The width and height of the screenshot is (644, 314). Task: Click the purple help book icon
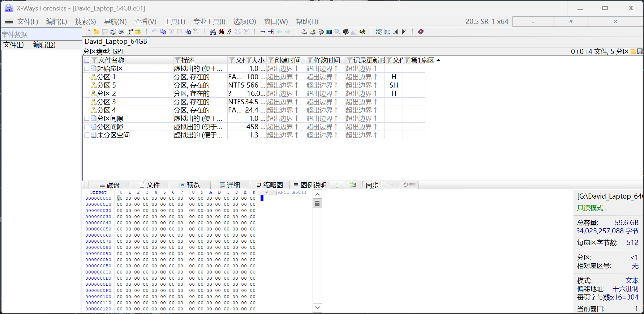tap(420, 32)
